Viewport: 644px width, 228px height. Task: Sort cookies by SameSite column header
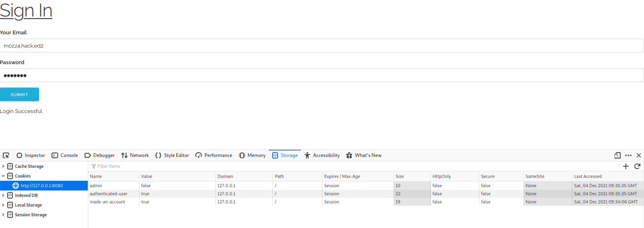tap(548, 176)
